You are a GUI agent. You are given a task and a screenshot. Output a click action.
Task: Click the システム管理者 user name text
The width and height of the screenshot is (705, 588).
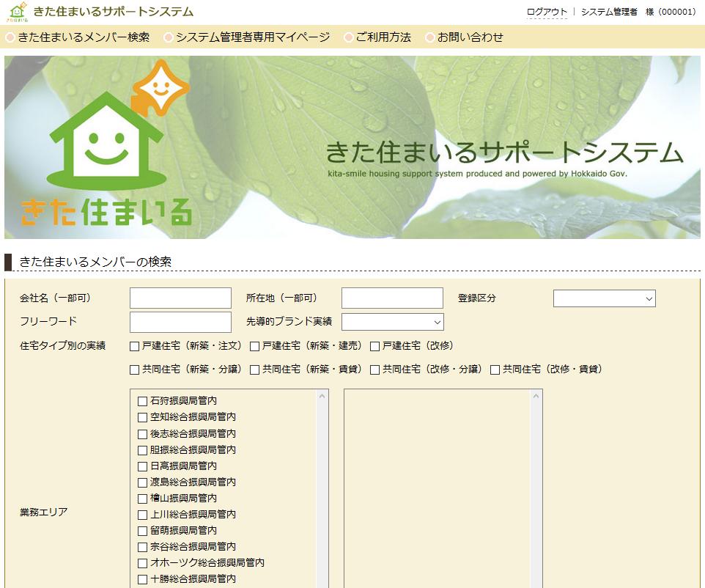coord(609,12)
